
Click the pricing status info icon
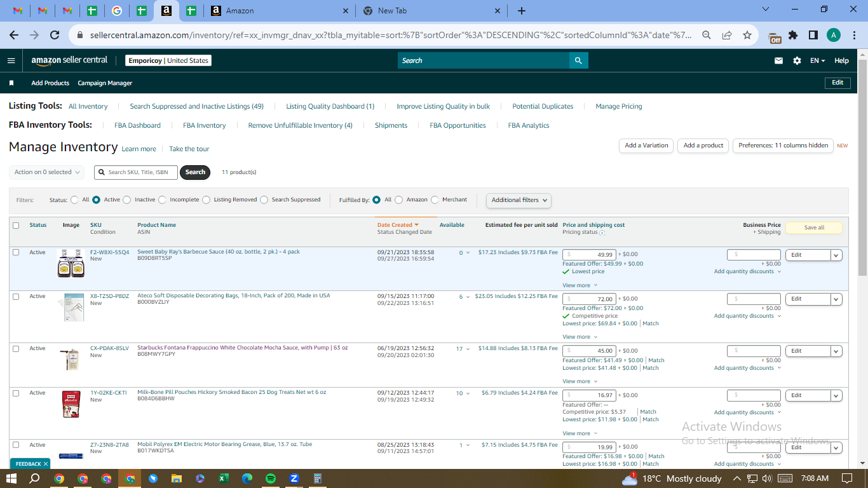click(x=602, y=233)
